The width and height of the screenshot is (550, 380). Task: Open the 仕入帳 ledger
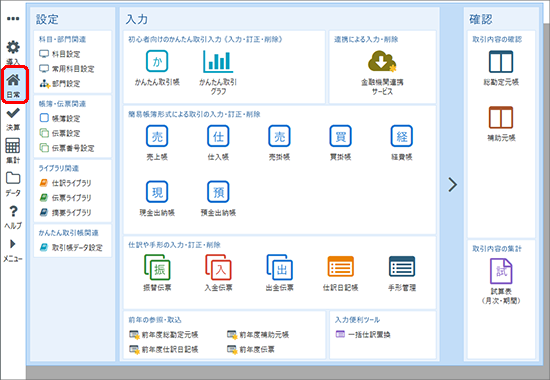(x=218, y=136)
